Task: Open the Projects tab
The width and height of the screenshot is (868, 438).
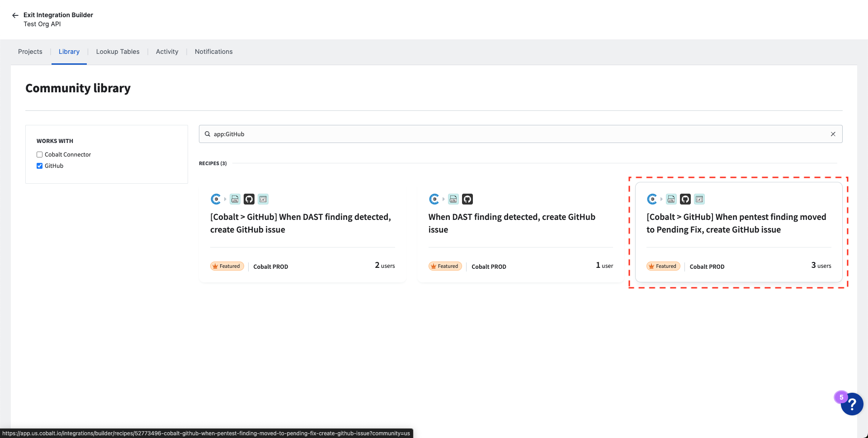Action: click(x=30, y=52)
